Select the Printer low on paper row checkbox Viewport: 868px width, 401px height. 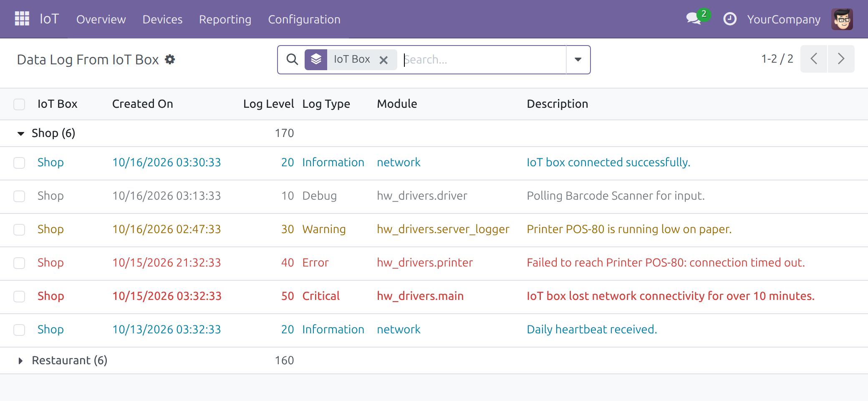coord(19,229)
